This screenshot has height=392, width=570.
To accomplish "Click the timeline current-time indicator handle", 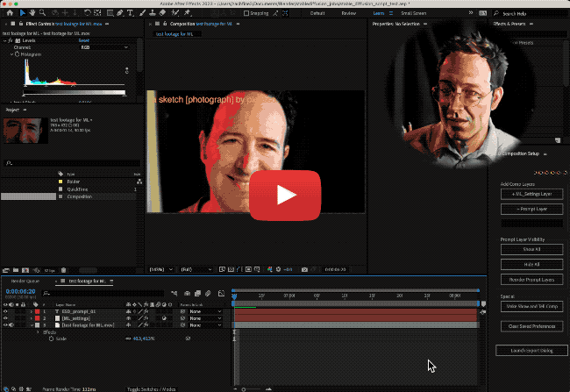I will click(x=234, y=296).
